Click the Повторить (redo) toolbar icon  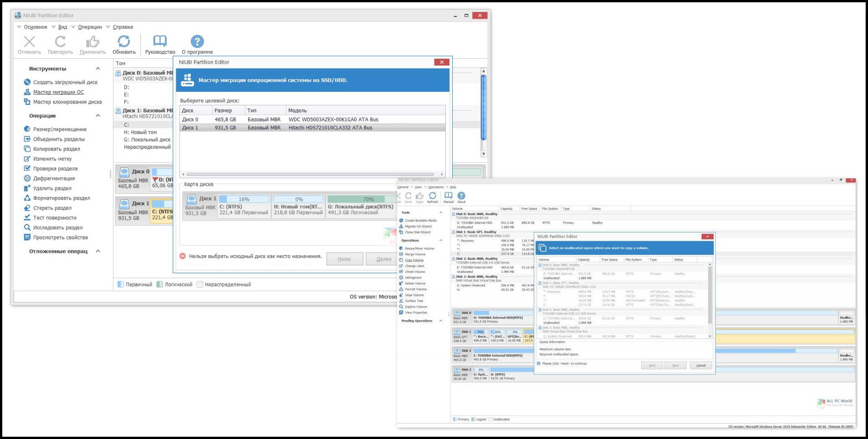tap(60, 41)
